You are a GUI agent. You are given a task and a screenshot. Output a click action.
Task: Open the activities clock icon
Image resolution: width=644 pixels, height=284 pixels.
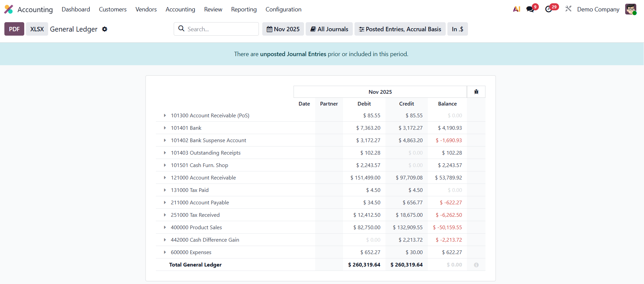(x=549, y=9)
